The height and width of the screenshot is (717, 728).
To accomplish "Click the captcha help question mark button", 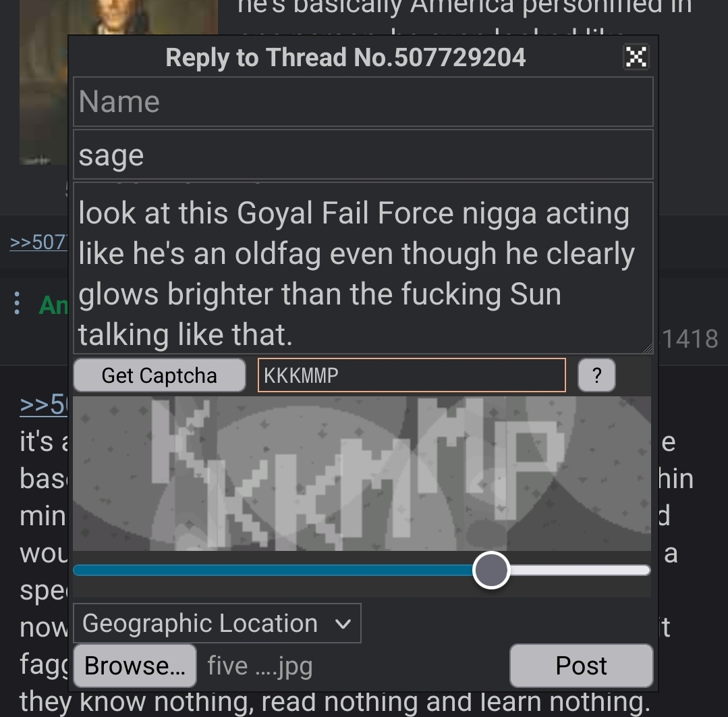I will point(596,375).
